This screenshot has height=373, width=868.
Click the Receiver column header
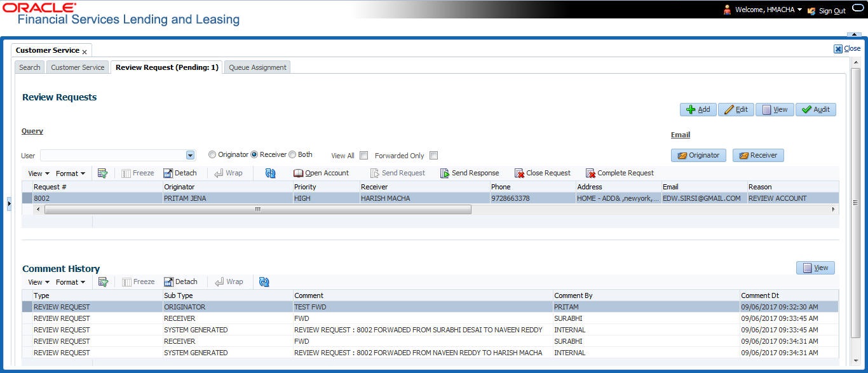424,187
